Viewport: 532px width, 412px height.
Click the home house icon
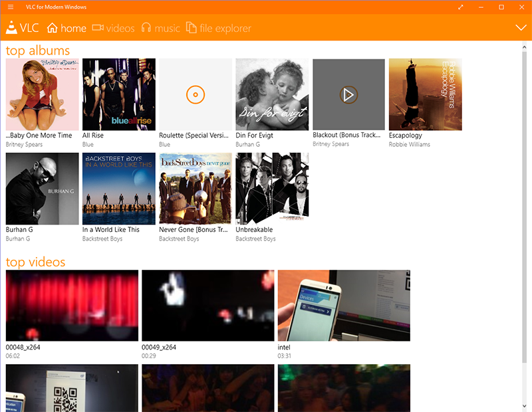(x=53, y=28)
